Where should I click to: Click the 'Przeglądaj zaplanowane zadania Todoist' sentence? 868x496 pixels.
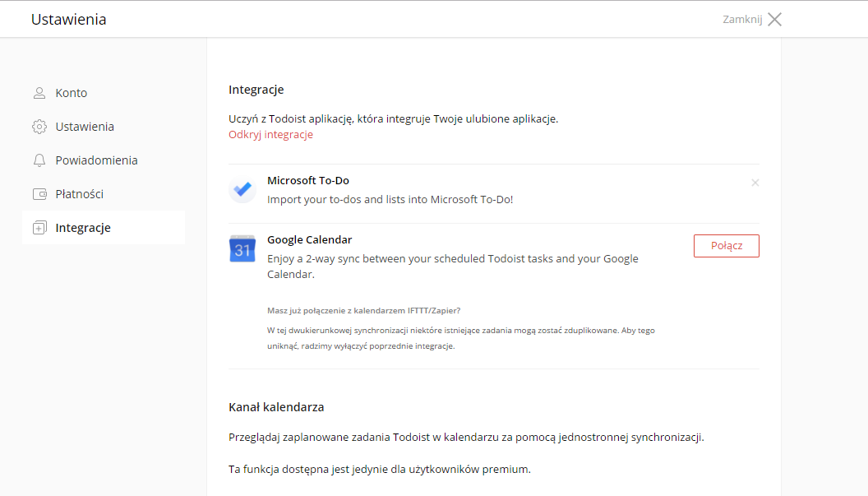466,438
